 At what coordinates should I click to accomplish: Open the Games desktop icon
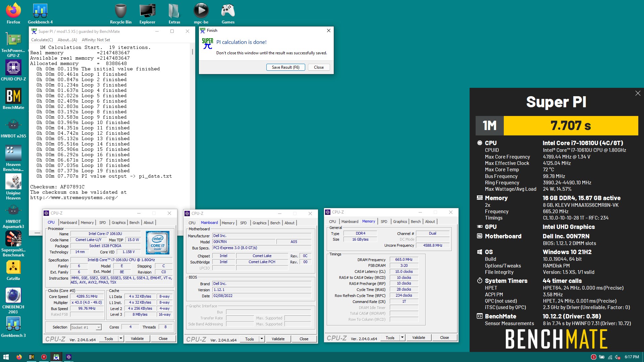[x=228, y=13]
